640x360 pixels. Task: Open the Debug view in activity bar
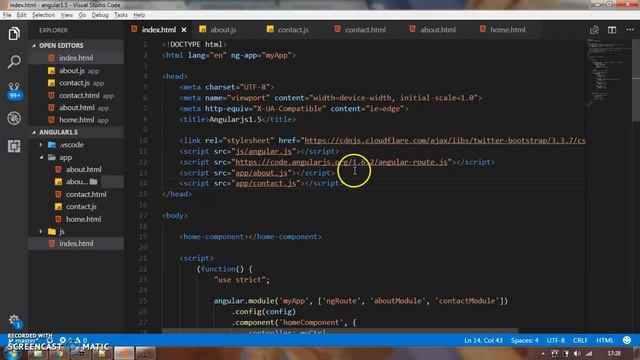coord(14,118)
